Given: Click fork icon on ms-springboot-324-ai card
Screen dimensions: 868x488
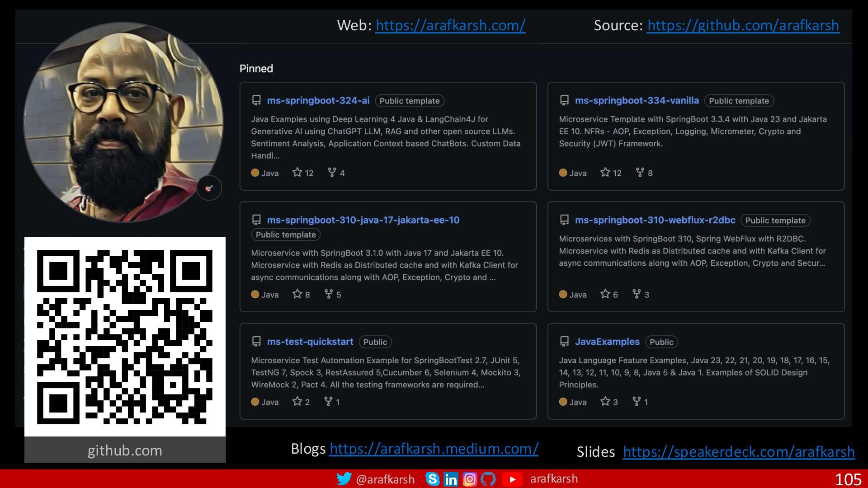Looking at the screenshot, I should 332,172.
